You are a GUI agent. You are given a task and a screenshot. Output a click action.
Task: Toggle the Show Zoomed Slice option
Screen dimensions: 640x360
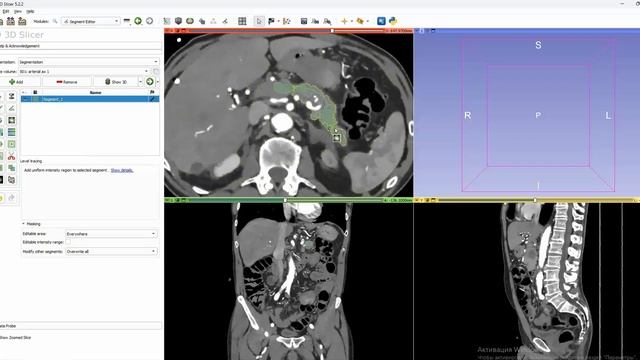coord(15,338)
